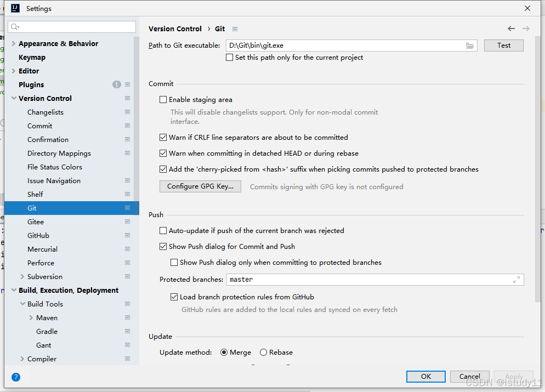The height and width of the screenshot is (392, 545).
Task: Click the project icon in Changelists row
Action: point(128,112)
